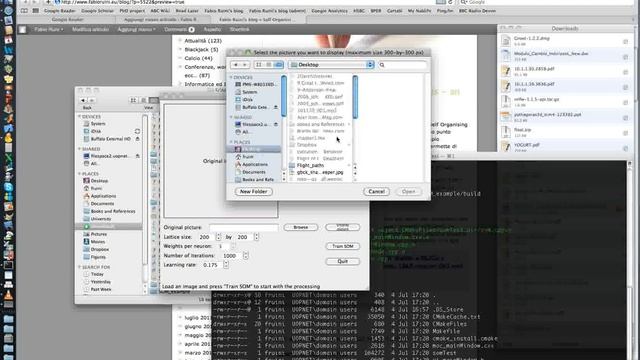
Task: Switch file dialog to column view
Action: pyautogui.click(x=278, y=65)
